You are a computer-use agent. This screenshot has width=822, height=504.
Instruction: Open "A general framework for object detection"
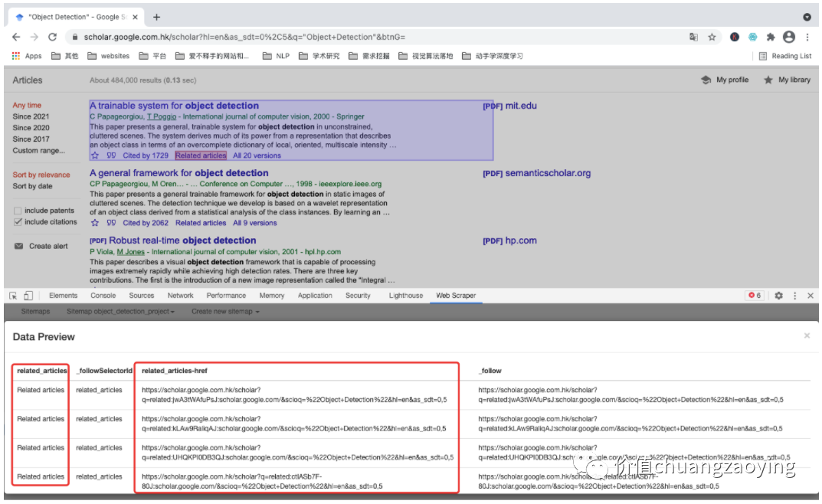(x=178, y=173)
